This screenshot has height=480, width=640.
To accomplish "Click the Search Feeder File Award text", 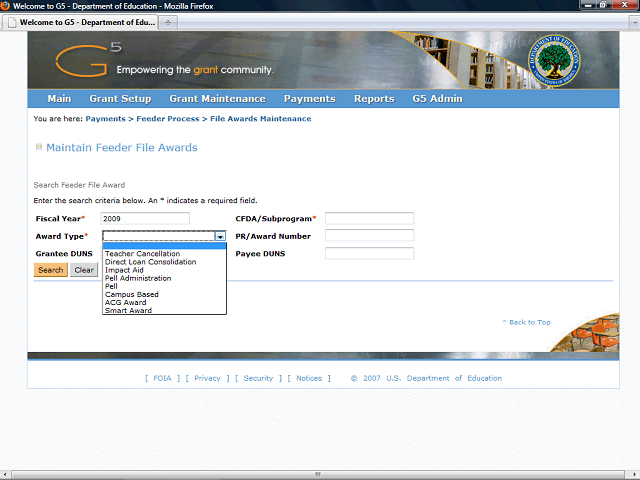I will pos(79,185).
